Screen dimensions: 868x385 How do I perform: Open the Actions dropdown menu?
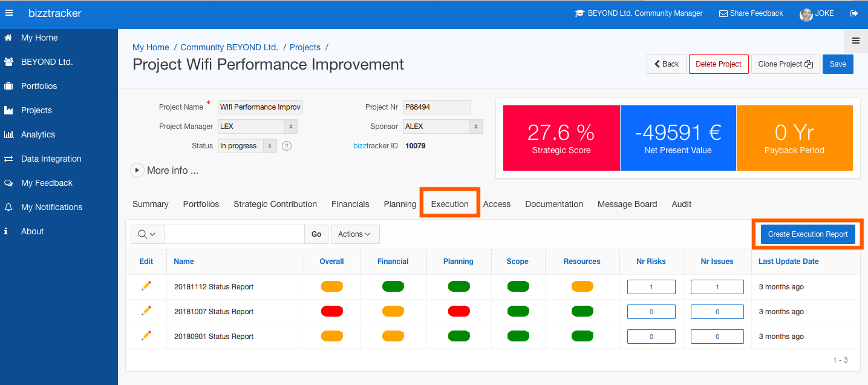click(x=355, y=234)
